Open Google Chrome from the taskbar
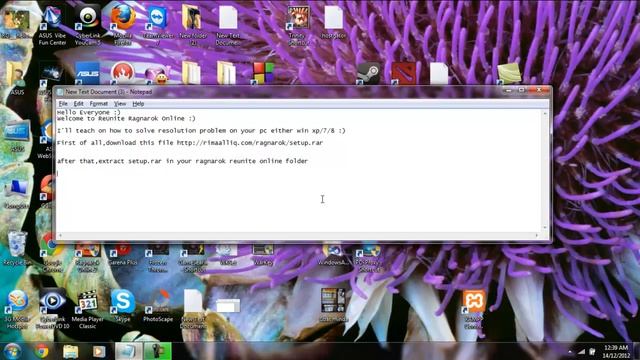The height and width of the screenshot is (360, 640). (41, 351)
